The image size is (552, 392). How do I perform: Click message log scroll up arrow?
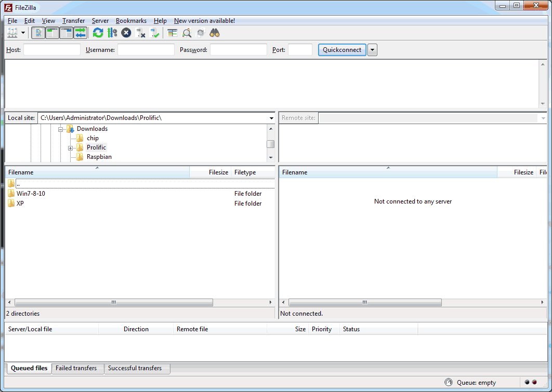pos(543,65)
